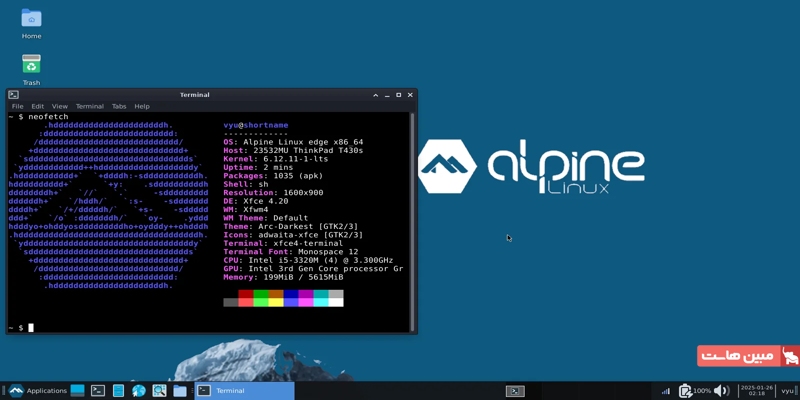Open the File menu in Terminal

[x=17, y=106]
